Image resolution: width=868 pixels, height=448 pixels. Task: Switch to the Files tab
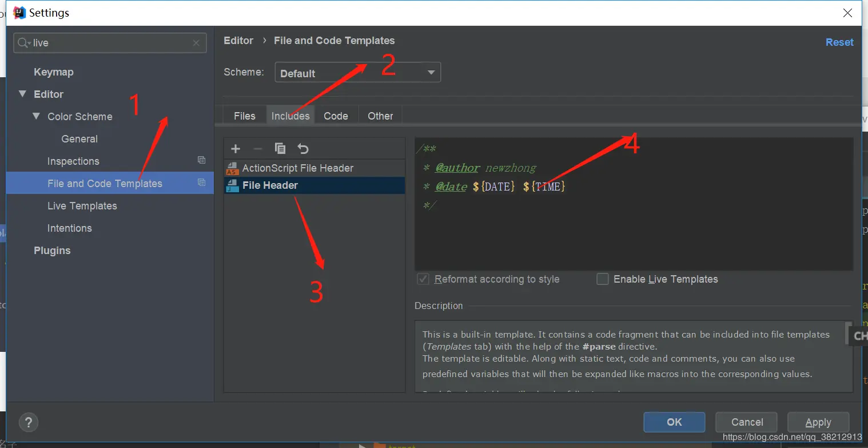click(245, 116)
